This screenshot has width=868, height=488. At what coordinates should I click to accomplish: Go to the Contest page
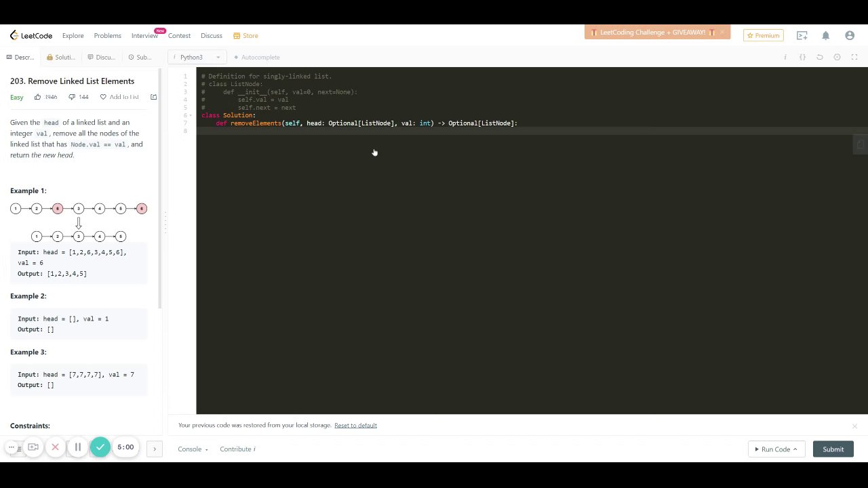[x=179, y=35]
